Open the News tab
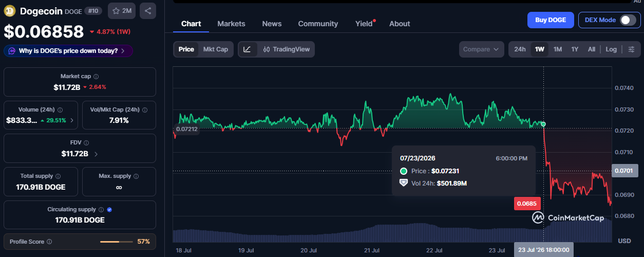Image resolution: width=644 pixels, height=257 pixels. coord(272,24)
